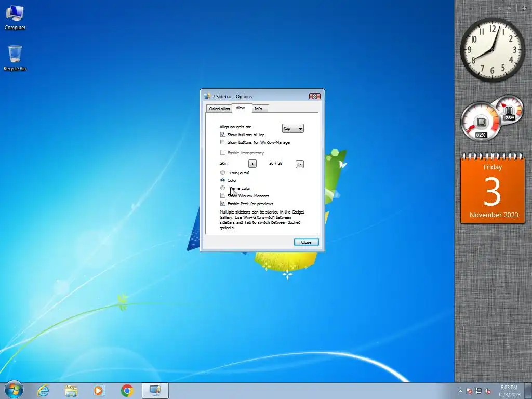Click the Skin: label
Image resolution: width=532 pixels, height=399 pixels.
[x=224, y=163]
